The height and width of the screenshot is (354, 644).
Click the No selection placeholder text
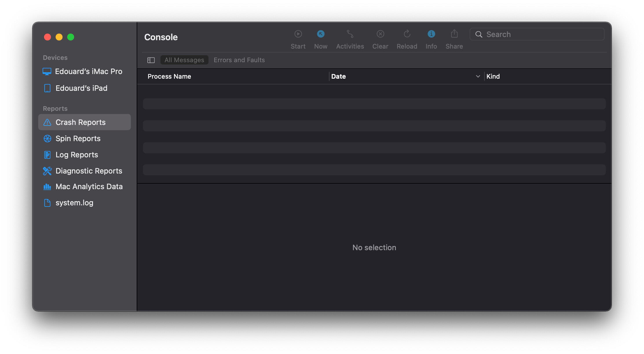374,248
